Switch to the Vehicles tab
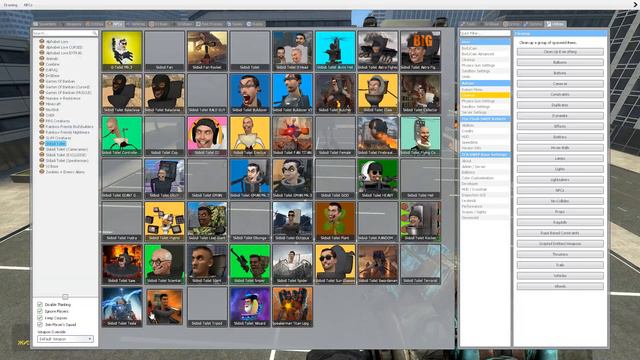The width and height of the screenshot is (640, 360). [136, 24]
